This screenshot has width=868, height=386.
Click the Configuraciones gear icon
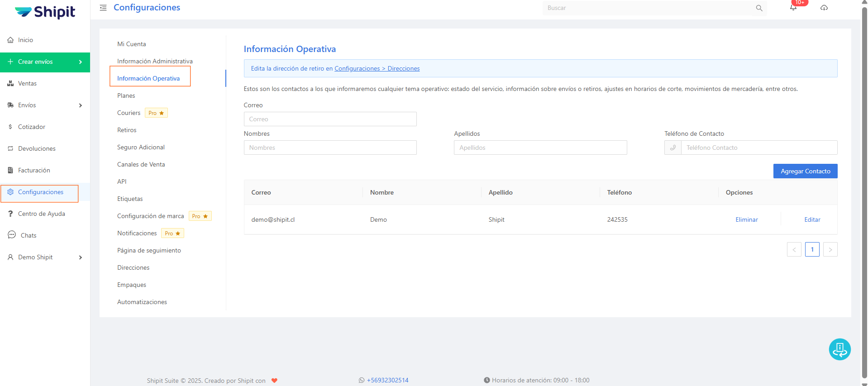point(10,192)
